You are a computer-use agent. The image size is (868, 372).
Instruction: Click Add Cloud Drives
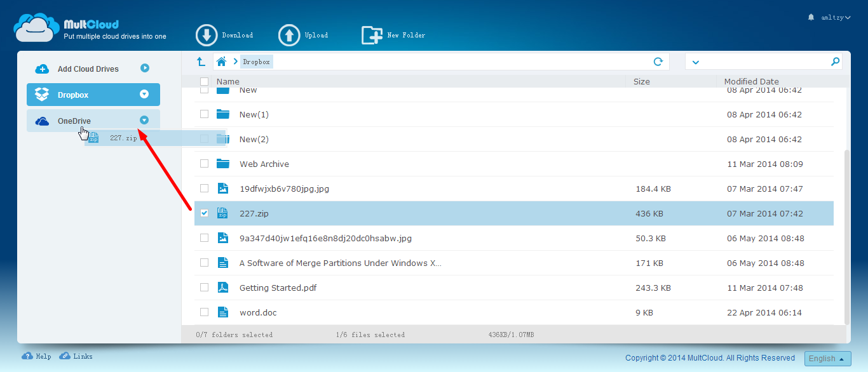(x=88, y=69)
